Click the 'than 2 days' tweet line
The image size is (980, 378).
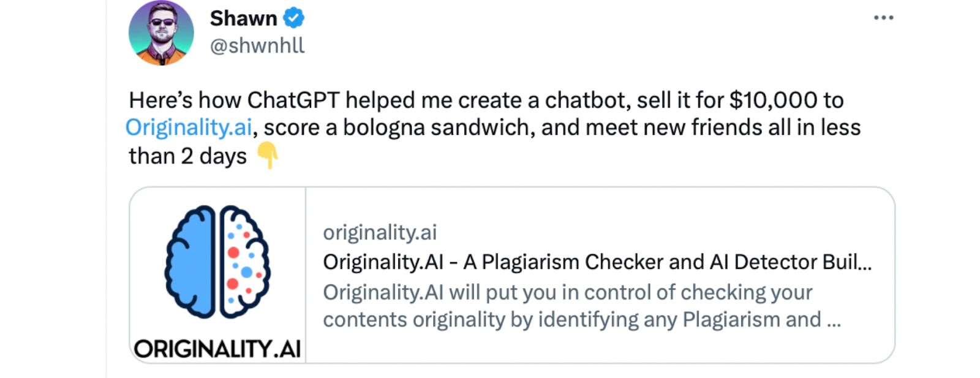coord(187,156)
